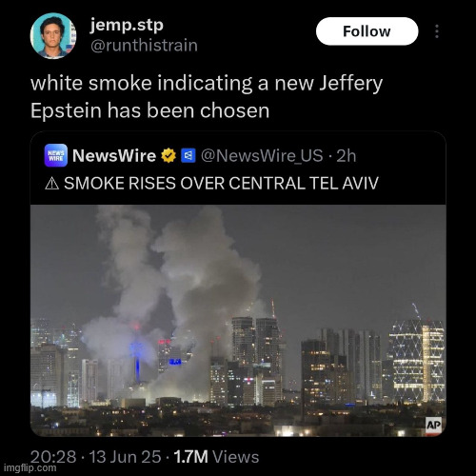476x476 pixels.
Task: Open the 1.7M Views count
Action: [217, 457]
